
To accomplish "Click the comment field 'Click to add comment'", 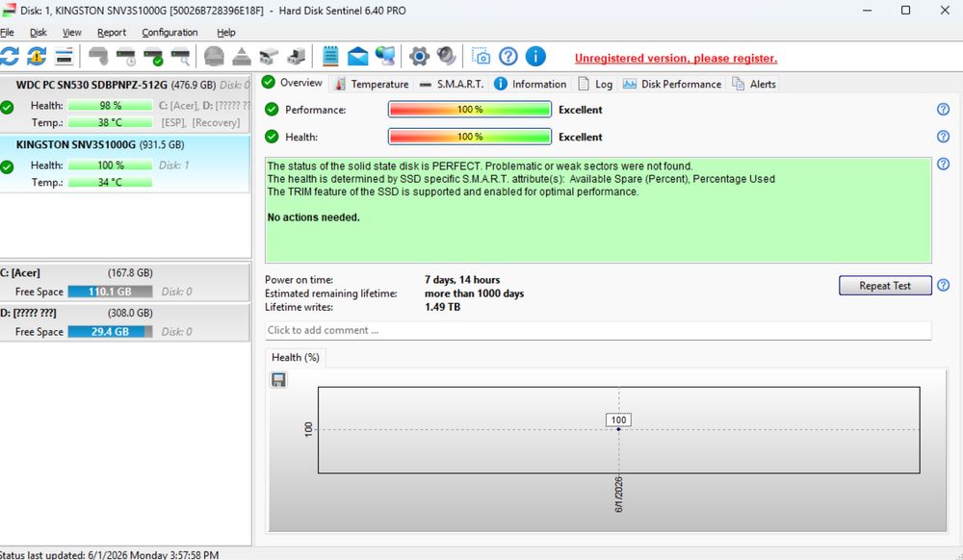I will point(598,330).
